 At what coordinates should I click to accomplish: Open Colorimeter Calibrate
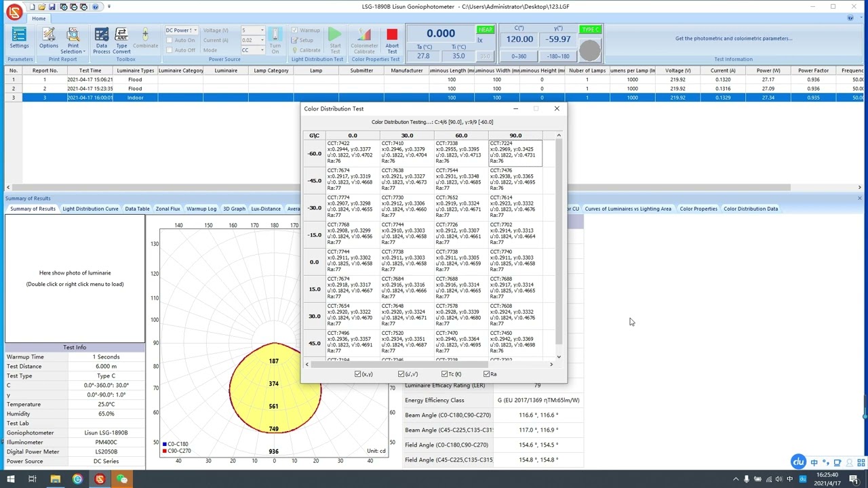click(x=364, y=41)
